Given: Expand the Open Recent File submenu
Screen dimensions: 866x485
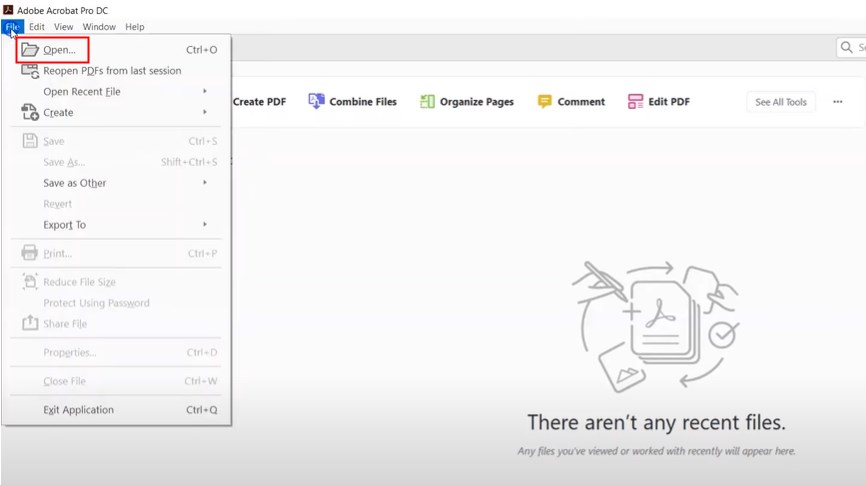Looking at the screenshot, I should (205, 92).
